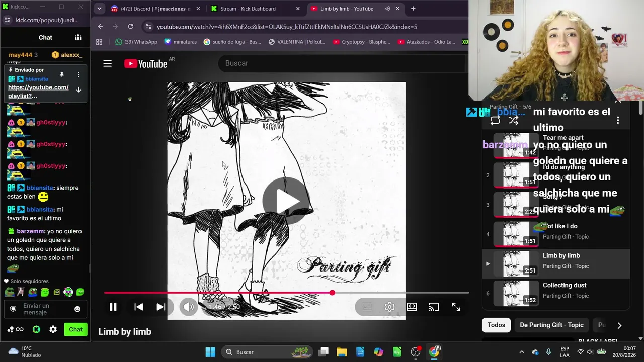Open OBS Studio from the taskbar
This screenshot has height=362, width=644.
coord(416,352)
